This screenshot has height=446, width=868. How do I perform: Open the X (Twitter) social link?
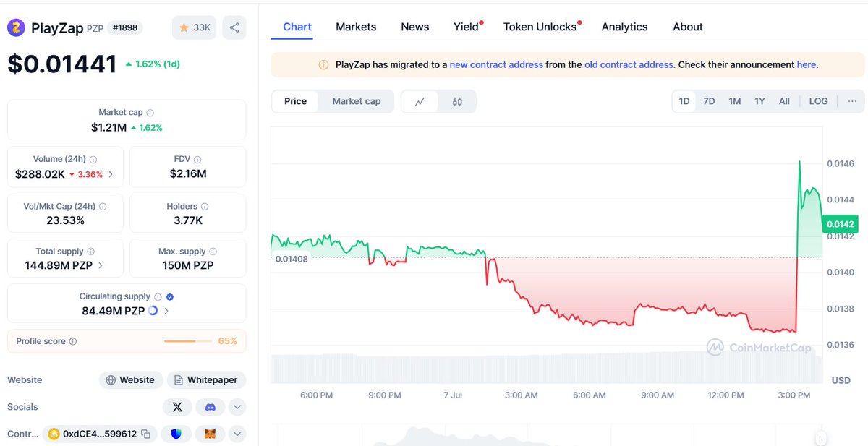pyautogui.click(x=177, y=407)
